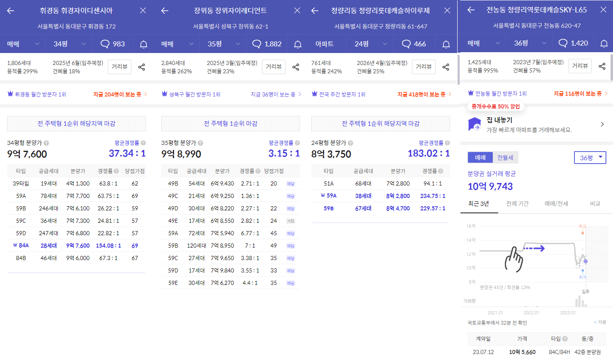The image size is (613, 364).
Task: Share the 청량리롯데캐슬하이루체 listing
Action: (446, 66)
